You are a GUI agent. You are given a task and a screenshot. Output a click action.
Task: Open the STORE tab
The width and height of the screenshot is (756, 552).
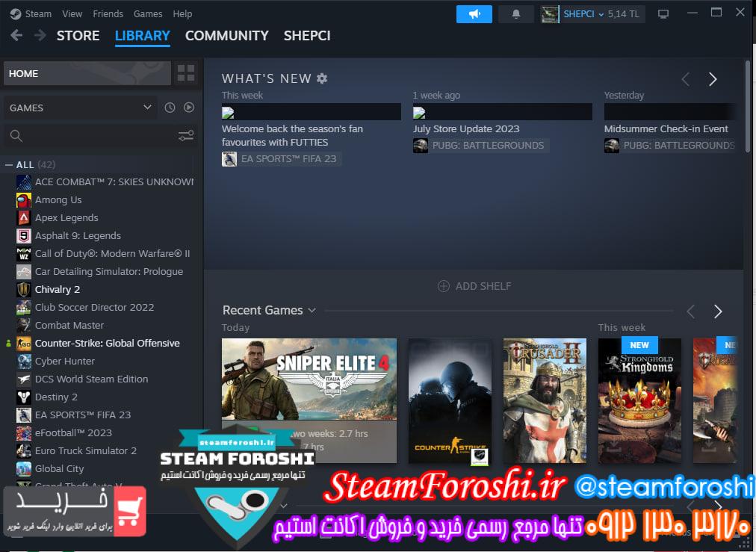tap(78, 36)
